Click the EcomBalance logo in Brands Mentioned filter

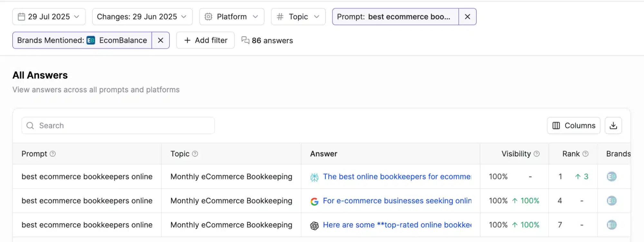coord(91,40)
